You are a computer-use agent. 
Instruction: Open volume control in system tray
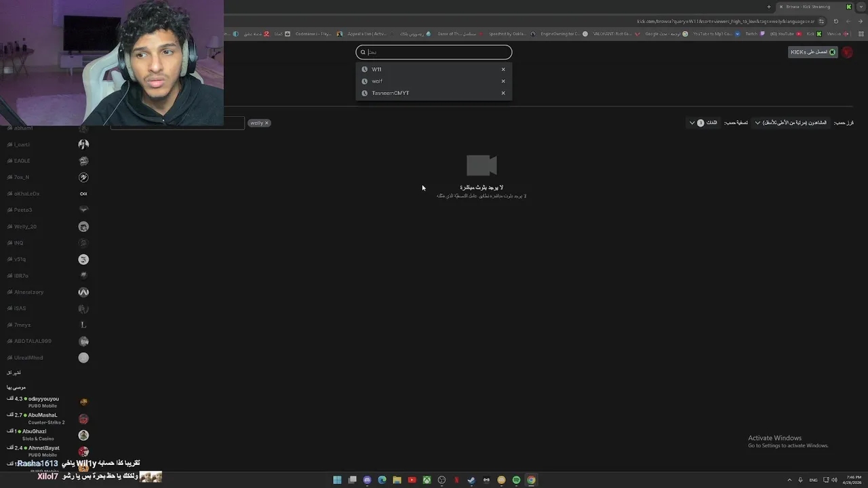tap(833, 480)
